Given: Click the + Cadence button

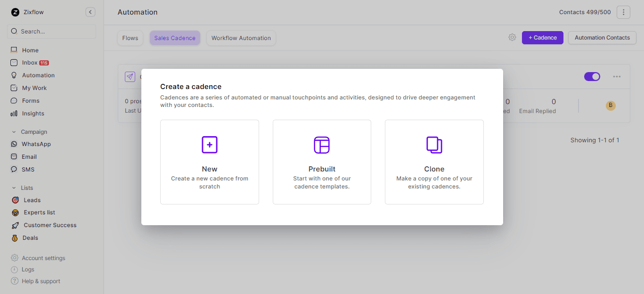Looking at the screenshot, I should click(542, 38).
